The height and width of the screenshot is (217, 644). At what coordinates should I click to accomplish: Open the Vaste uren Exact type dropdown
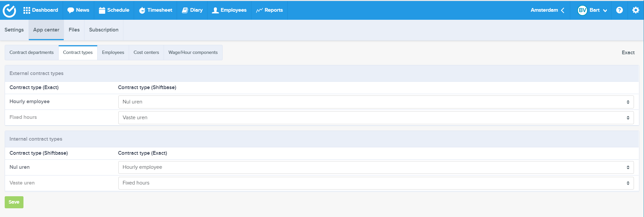(x=376, y=183)
